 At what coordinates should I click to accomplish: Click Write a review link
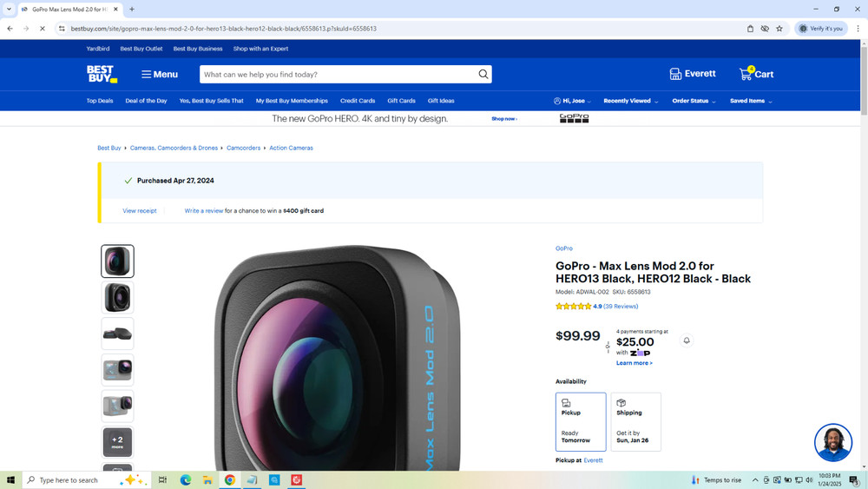[204, 211]
